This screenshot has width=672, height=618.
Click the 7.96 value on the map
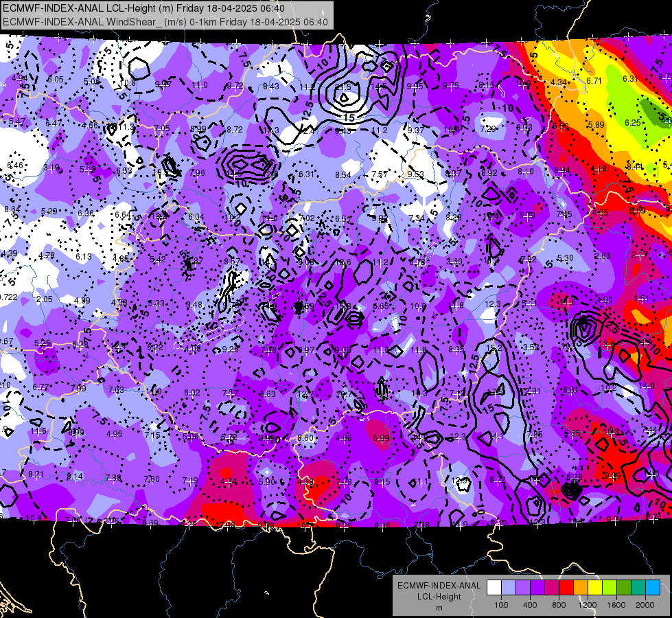197,173
